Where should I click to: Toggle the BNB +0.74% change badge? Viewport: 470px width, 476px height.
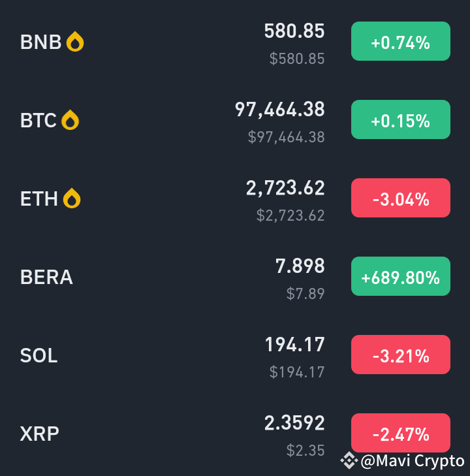[401, 41]
